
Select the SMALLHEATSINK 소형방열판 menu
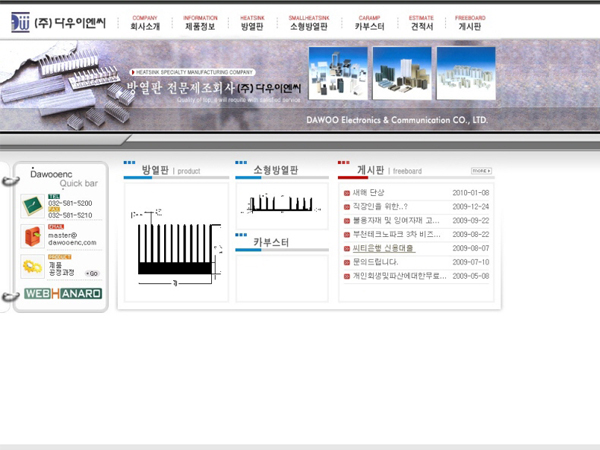click(x=308, y=23)
